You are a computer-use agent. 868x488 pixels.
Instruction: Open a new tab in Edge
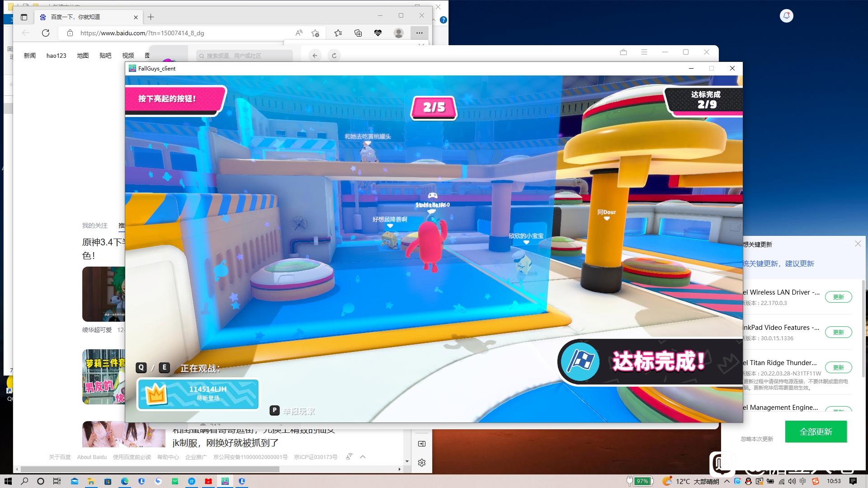pos(151,17)
